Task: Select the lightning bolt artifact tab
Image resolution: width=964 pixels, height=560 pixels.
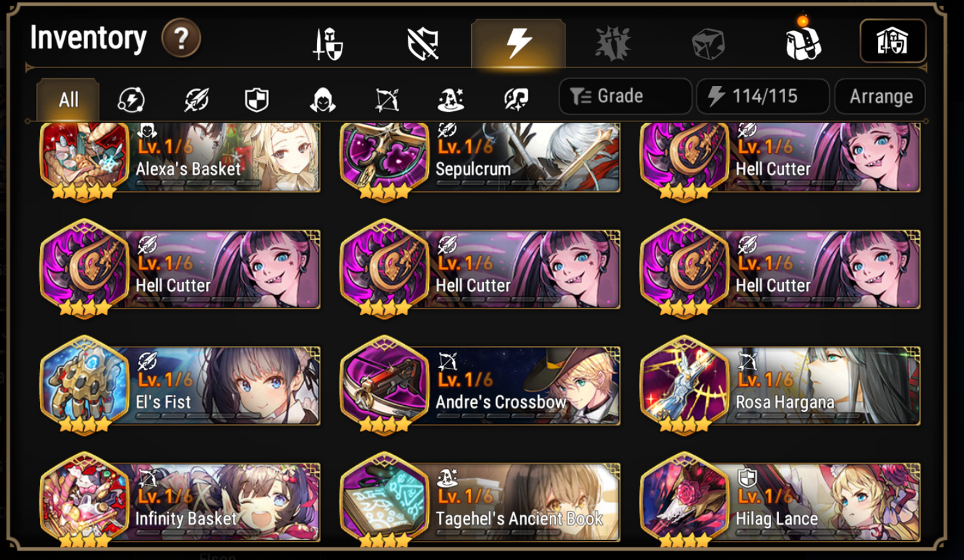Action: 518,44
